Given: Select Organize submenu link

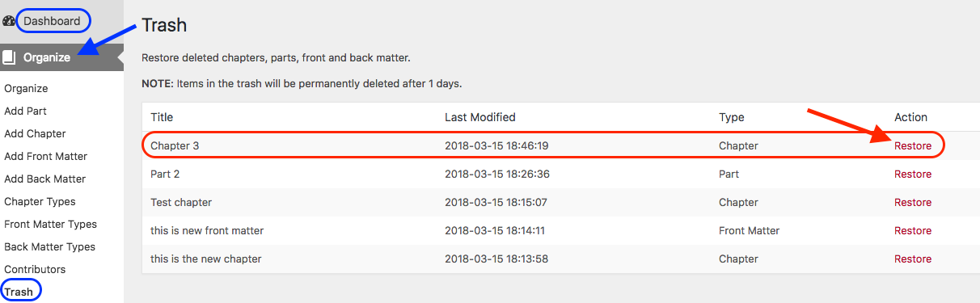Looking at the screenshot, I should tap(26, 89).
